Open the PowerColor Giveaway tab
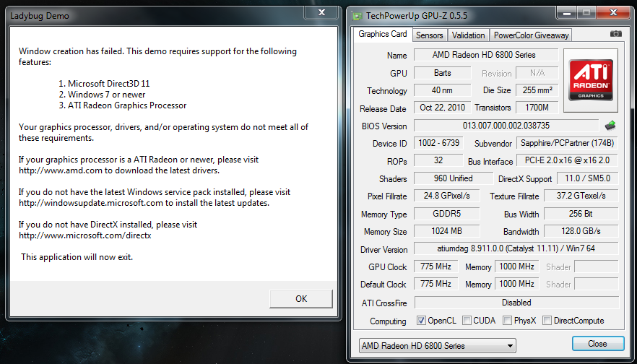The width and height of the screenshot is (637, 364). point(531,35)
